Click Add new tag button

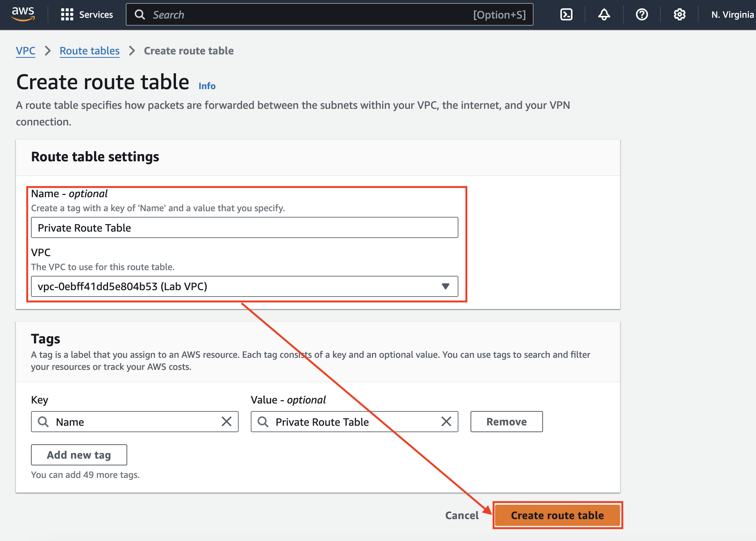[79, 455]
